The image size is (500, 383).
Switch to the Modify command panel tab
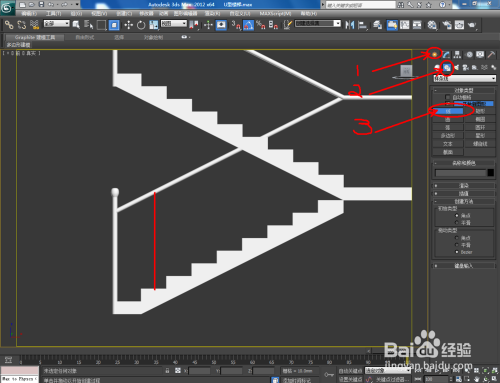(x=446, y=54)
